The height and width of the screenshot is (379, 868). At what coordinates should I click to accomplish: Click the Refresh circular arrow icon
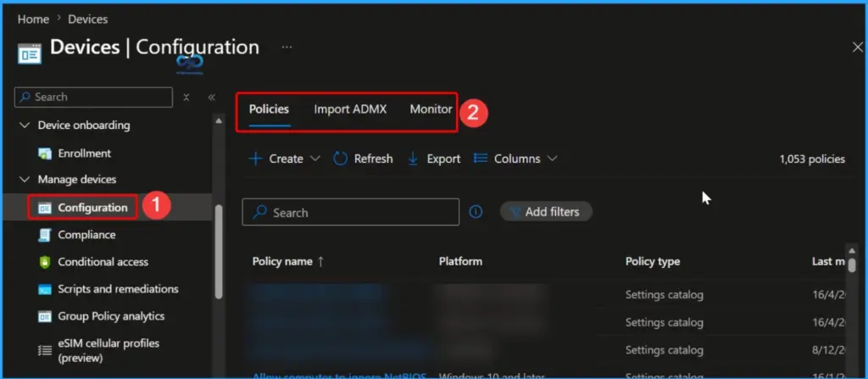pyautogui.click(x=340, y=159)
